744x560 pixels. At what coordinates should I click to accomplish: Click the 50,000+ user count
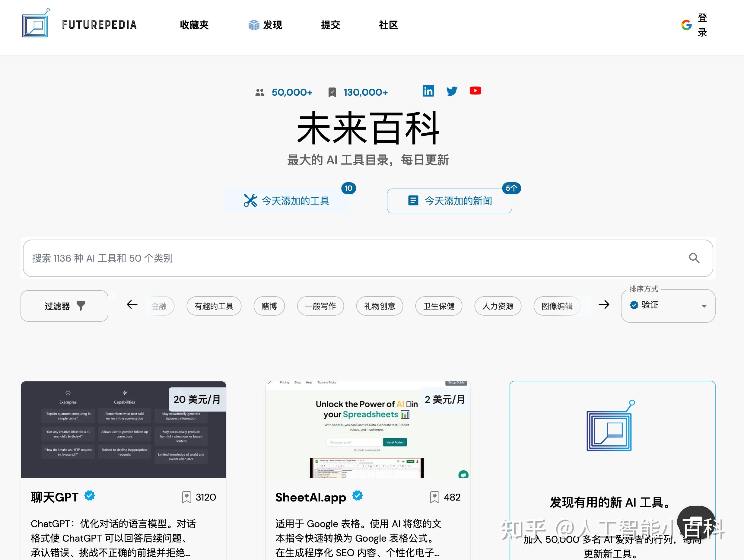292,92
